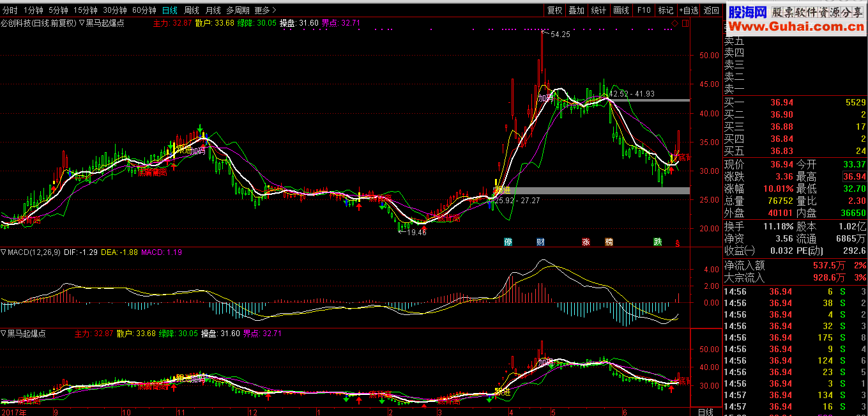Image resolution: width=868 pixels, height=416 pixels.
Task: Click stock title 必创科技(日线,前复权)
Action: 38,23
